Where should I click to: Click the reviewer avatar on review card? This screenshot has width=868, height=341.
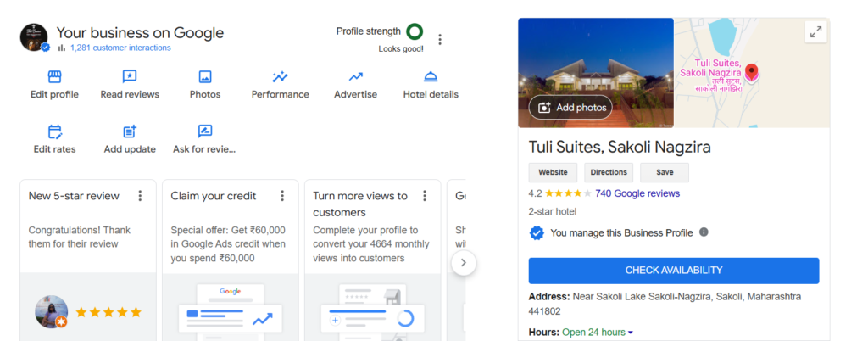(x=52, y=311)
